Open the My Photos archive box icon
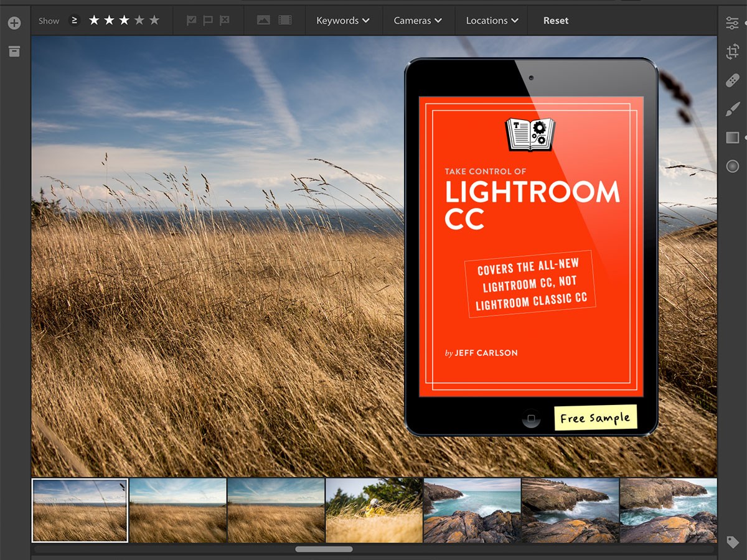747x560 pixels. [14, 52]
